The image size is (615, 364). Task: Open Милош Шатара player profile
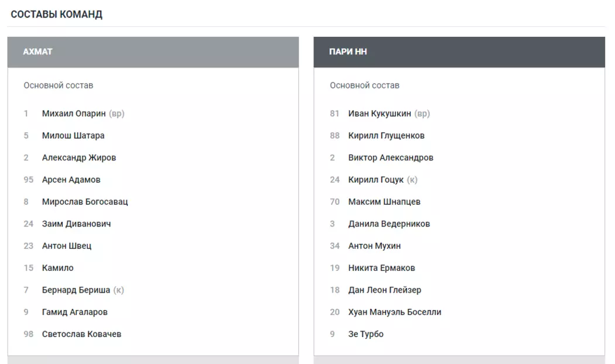tap(73, 136)
